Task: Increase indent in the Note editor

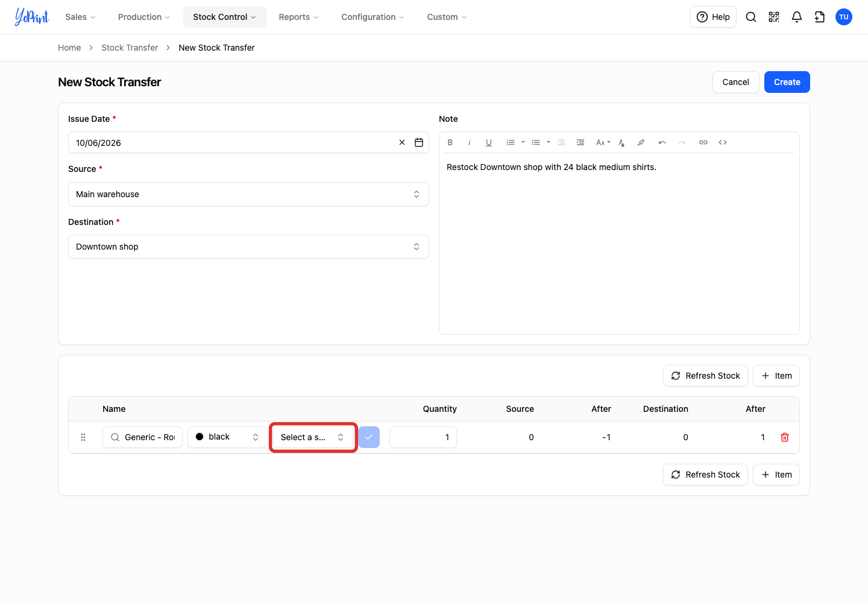Action: 580,142
